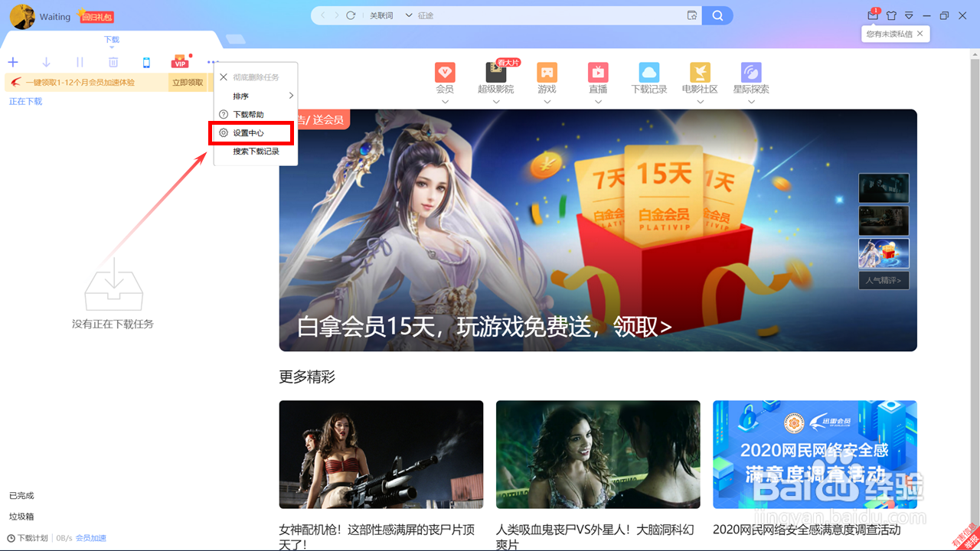Click the 一键领取1-12个月会员加速体验 banner text
980x551 pixels.
click(x=80, y=83)
